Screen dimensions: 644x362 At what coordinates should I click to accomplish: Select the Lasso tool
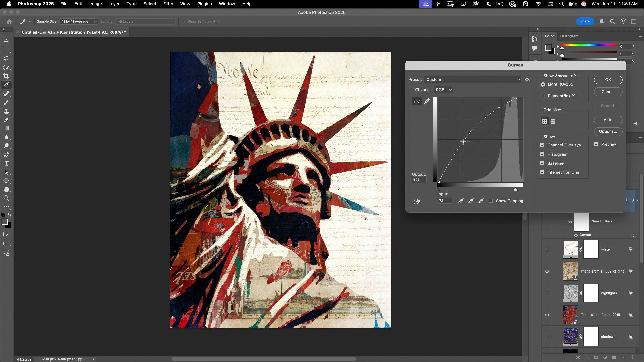pyautogui.click(x=6, y=59)
